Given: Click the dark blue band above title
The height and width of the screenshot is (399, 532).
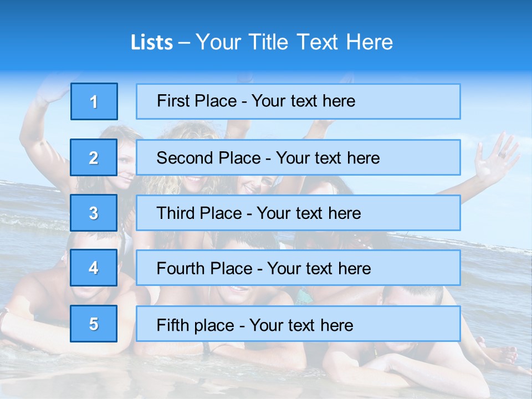Looking at the screenshot, I should [266, 12].
